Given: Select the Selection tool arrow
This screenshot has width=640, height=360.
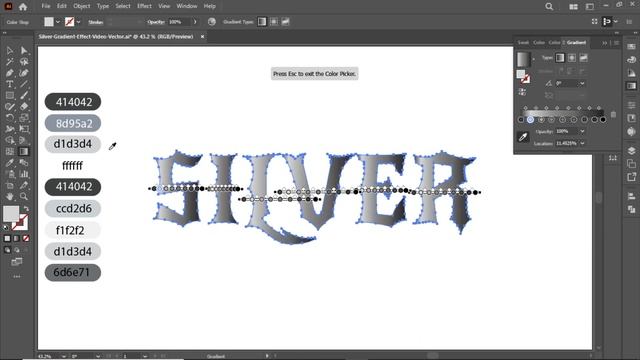Looking at the screenshot, I should 10,50.
